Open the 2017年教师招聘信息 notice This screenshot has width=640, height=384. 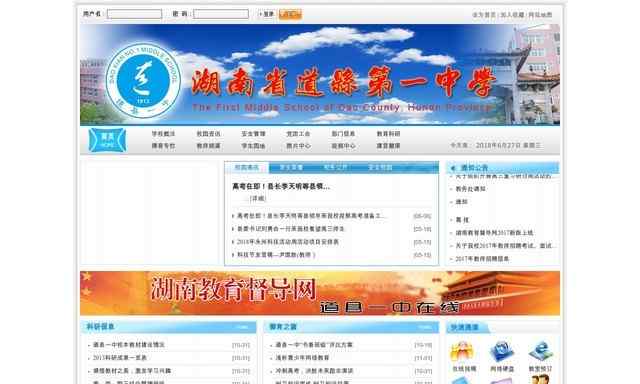pos(482,259)
